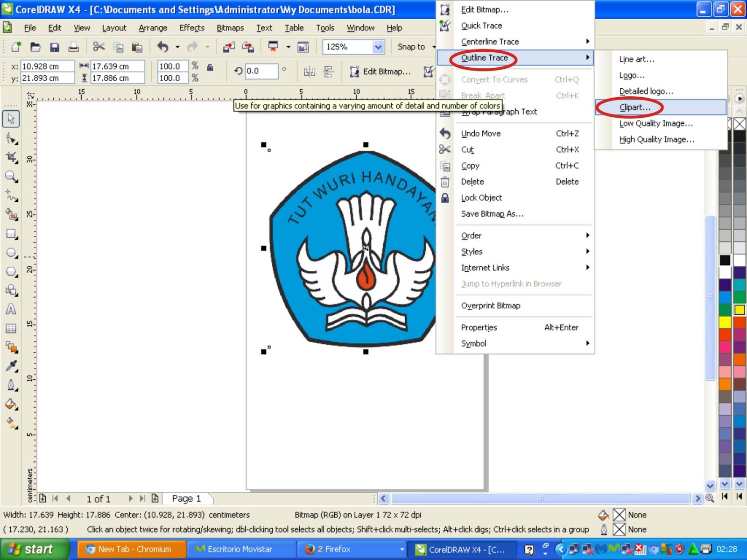Select the Freehand tool in toolbox
The image size is (747, 560).
tap(11, 195)
